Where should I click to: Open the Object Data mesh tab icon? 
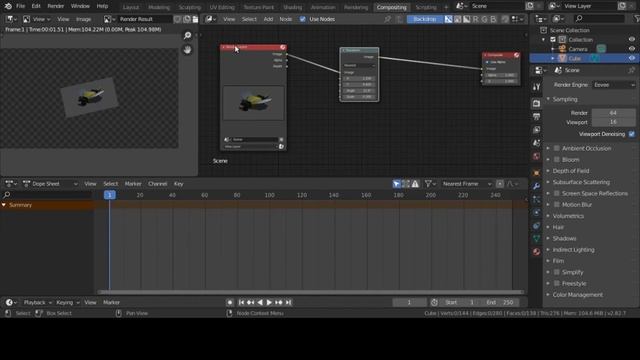[x=536, y=239]
